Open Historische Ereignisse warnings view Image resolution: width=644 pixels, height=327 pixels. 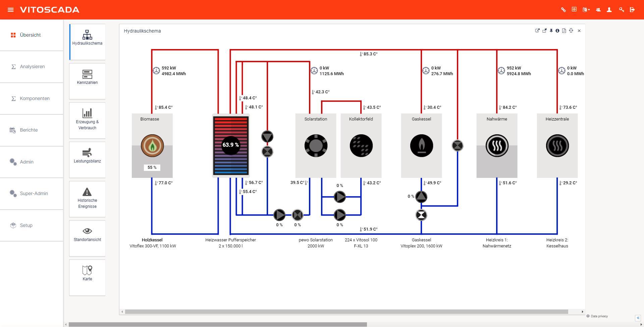[87, 198]
